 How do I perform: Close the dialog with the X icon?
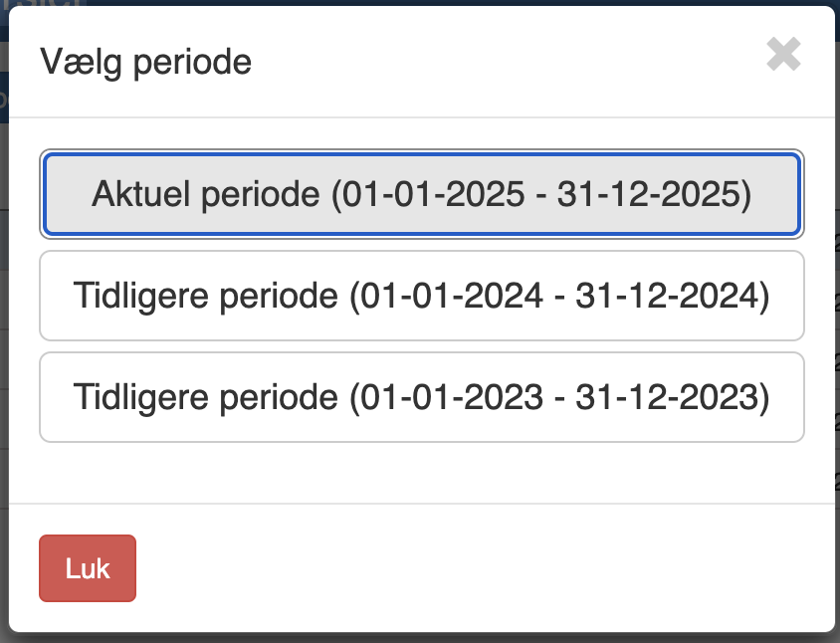[x=783, y=55]
